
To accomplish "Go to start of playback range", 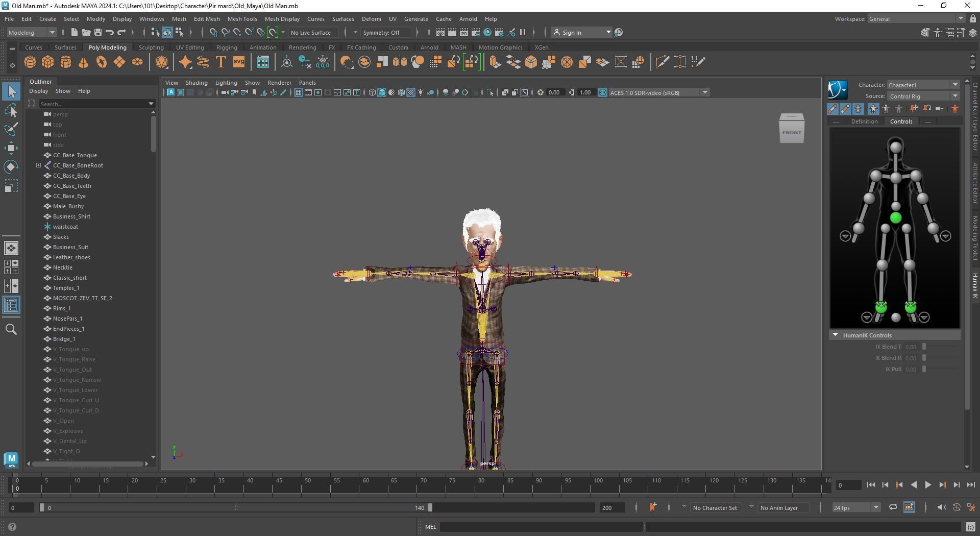I will point(871,485).
